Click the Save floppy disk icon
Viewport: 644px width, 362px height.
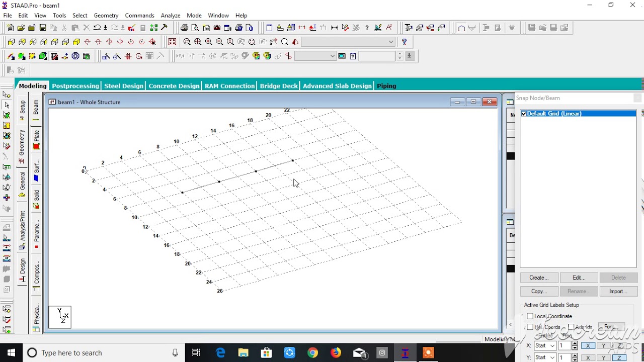[43, 28]
